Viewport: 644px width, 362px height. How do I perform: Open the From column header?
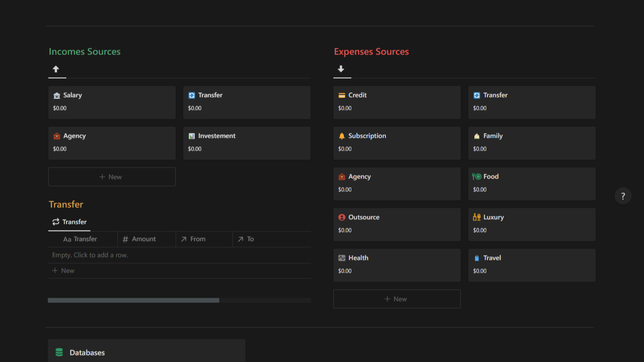(x=204, y=239)
